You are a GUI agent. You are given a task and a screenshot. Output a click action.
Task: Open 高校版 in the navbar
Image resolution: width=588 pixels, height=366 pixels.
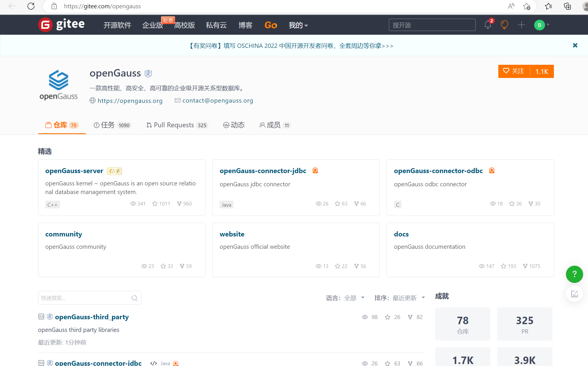(185, 25)
